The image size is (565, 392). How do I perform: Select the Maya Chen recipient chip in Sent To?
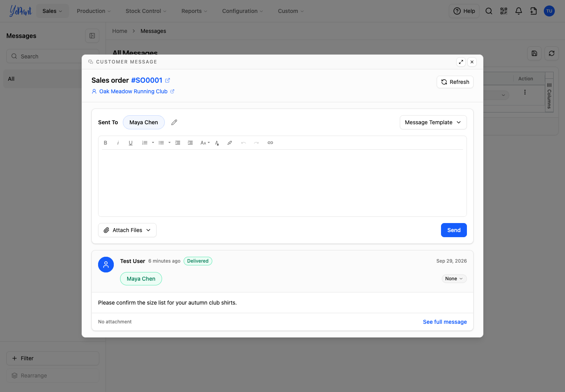pos(144,122)
